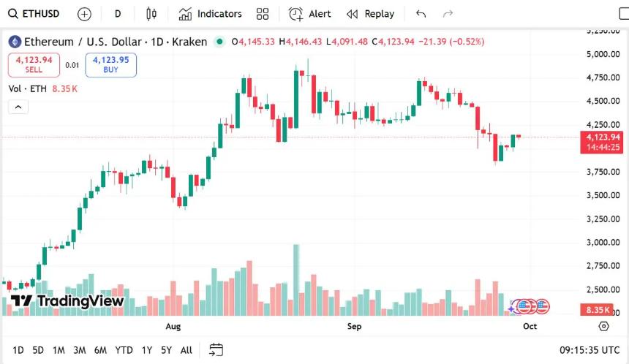Select the YTD time range
This screenshot has width=629, height=364.
point(124,350)
